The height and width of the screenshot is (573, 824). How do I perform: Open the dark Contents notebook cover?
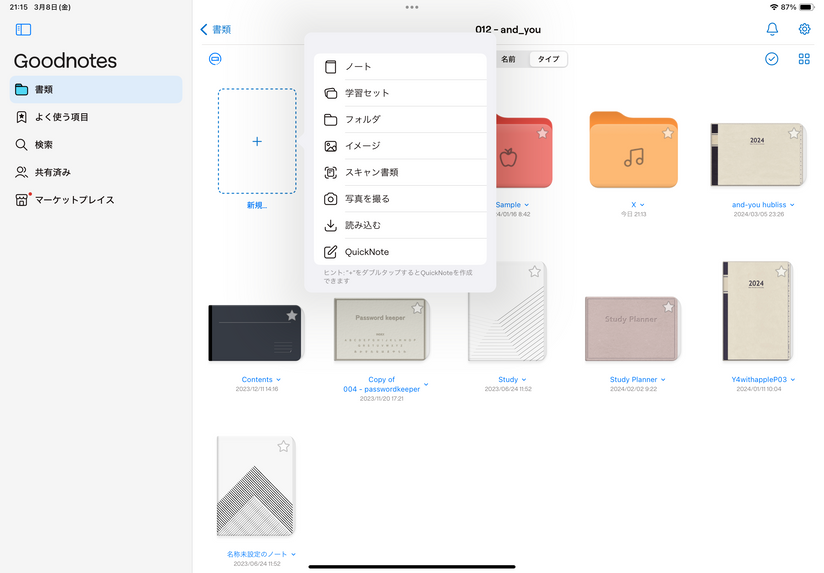tap(255, 333)
